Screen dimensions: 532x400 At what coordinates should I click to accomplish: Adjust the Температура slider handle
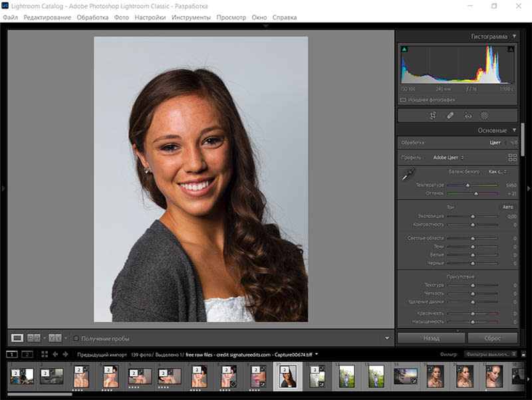tap(468, 185)
